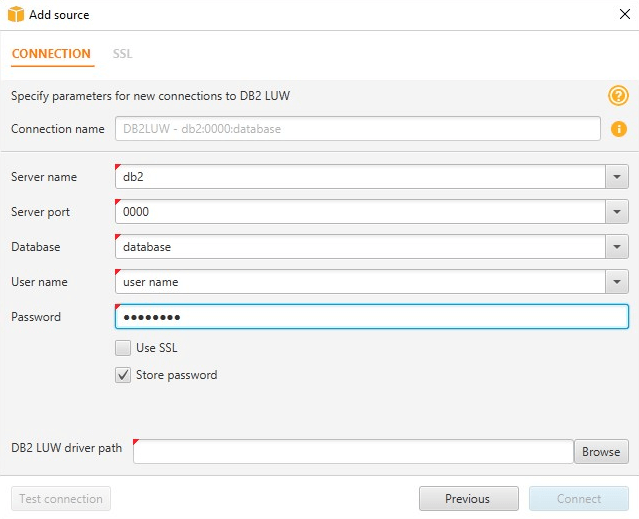The height and width of the screenshot is (519, 639).
Task: Click the Test connection button
Action: click(61, 499)
